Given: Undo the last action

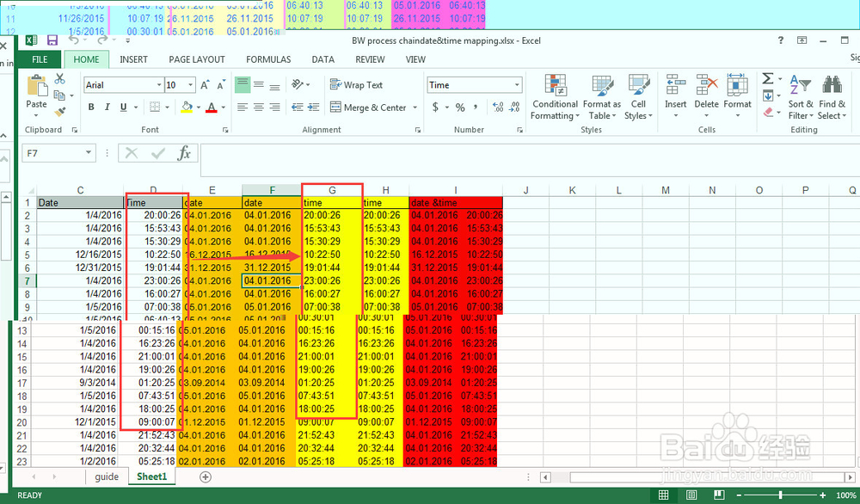Looking at the screenshot, I should [x=73, y=40].
